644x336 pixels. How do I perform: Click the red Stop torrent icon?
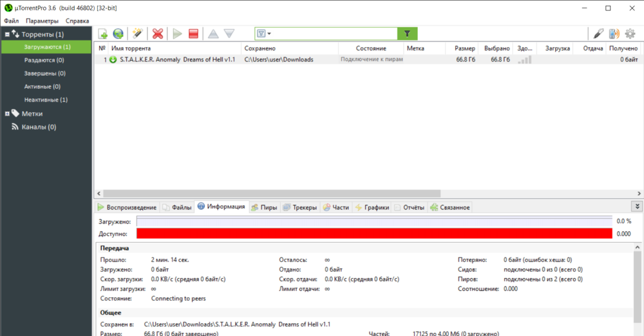193,33
